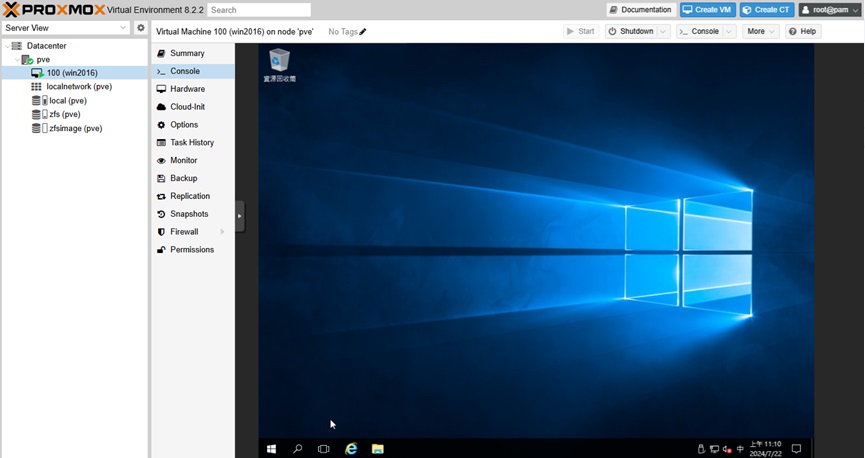Open the Options section
Image resolution: width=865 pixels, height=458 pixels.
(193, 125)
